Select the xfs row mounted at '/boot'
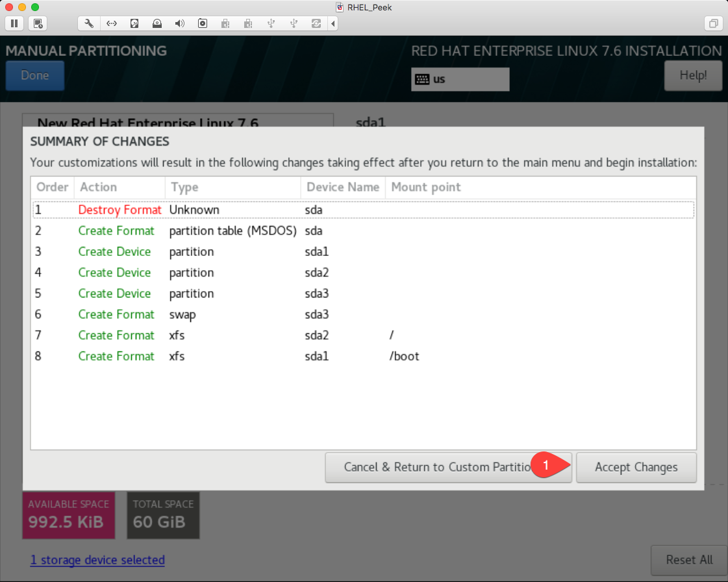Screen dimensions: 728x582 pyautogui.click(x=364, y=356)
